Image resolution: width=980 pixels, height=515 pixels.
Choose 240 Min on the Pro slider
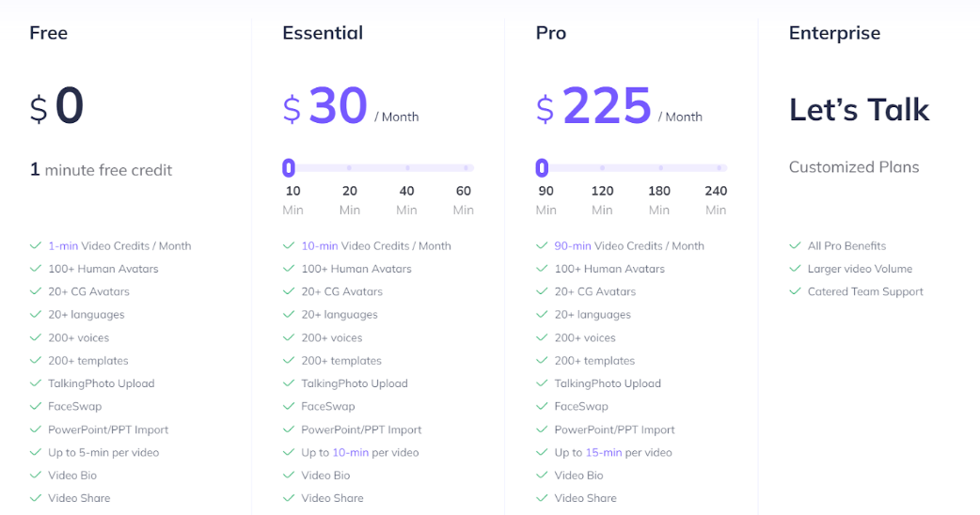716,168
